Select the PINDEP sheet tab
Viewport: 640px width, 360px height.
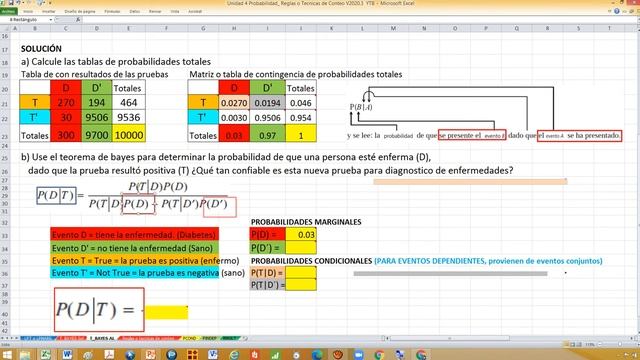click(210, 338)
